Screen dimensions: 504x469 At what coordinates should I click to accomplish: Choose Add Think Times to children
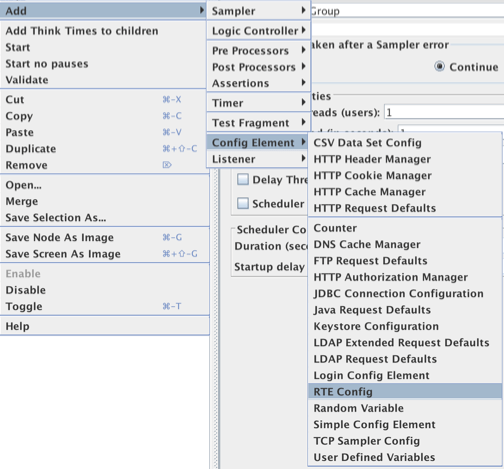(x=103, y=31)
